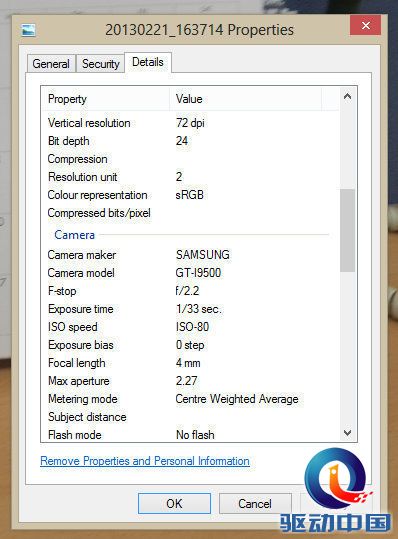Select the Camera maker SAMSUNG value

click(203, 255)
